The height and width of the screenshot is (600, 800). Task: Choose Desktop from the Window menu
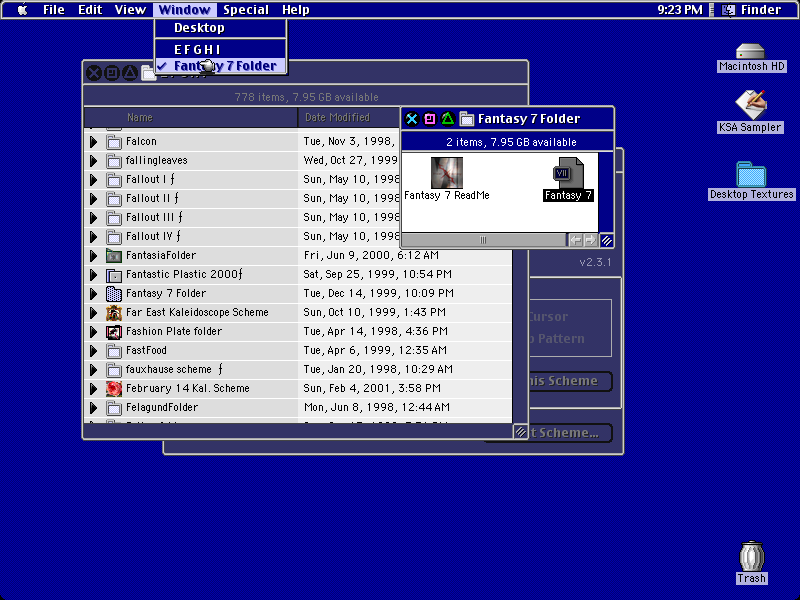tap(220, 28)
